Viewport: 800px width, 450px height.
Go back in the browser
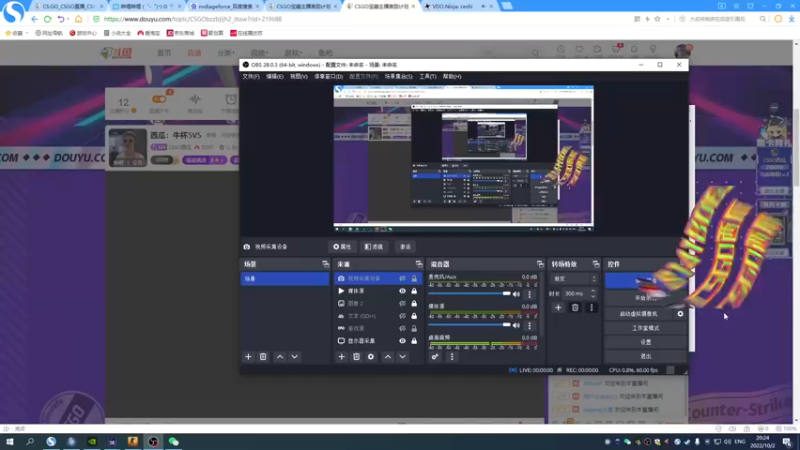click(34, 19)
